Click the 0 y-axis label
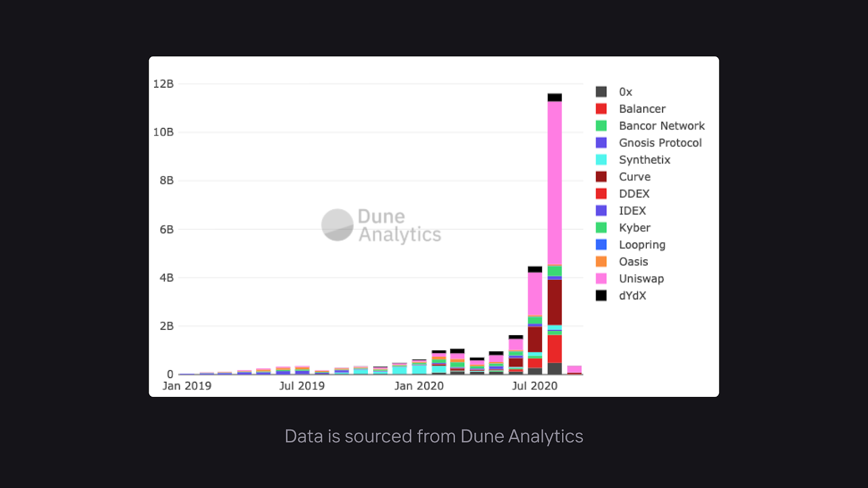Viewport: 868px width, 488px height. (x=170, y=374)
